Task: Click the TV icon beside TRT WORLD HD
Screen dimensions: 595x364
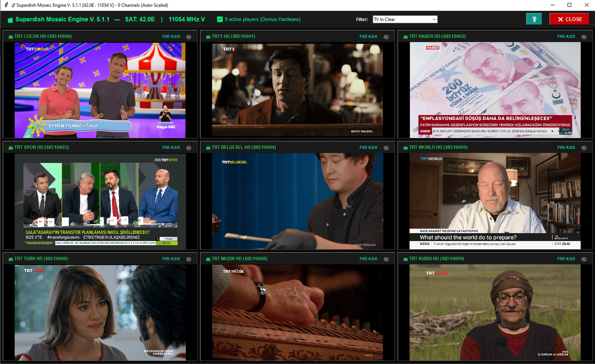Action: 405,148
